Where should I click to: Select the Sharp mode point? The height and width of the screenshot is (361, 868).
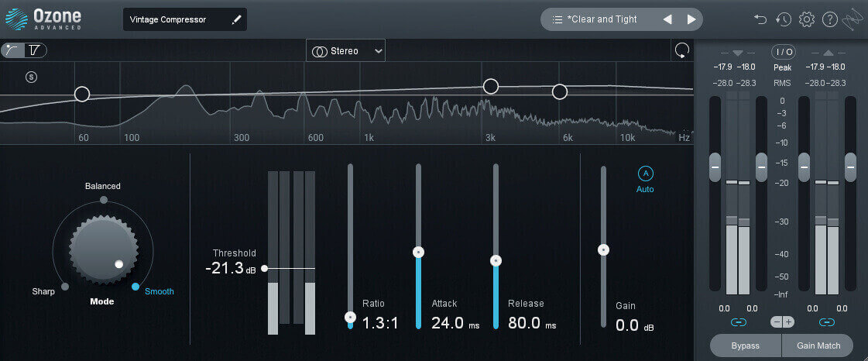click(65, 287)
